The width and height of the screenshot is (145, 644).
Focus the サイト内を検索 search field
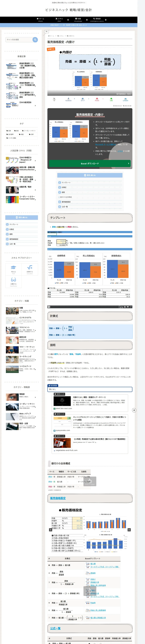pos(19,39)
